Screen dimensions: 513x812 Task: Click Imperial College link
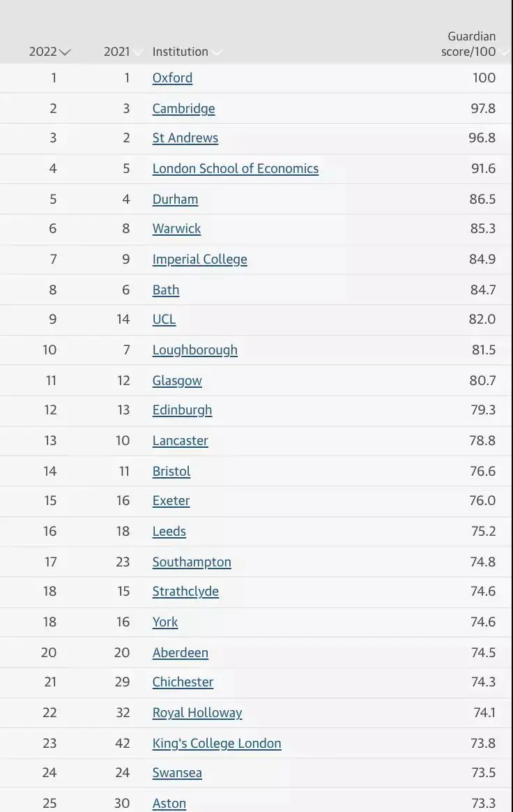pyautogui.click(x=200, y=260)
